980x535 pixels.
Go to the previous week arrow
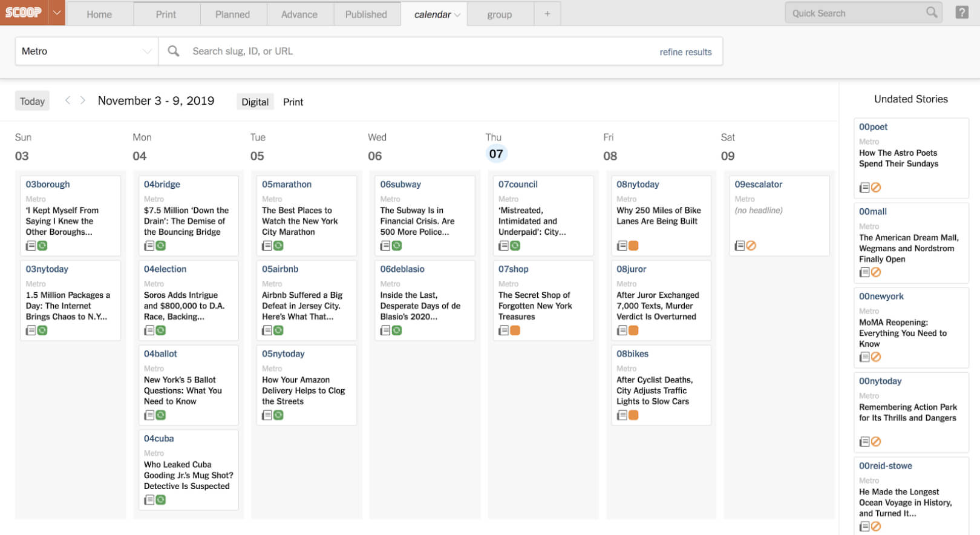(68, 100)
